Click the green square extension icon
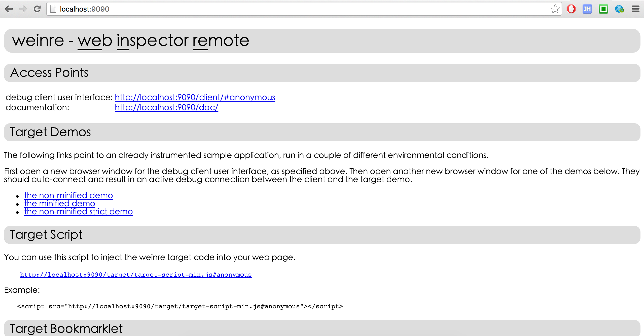Viewport: 644px width, 336px height. pyautogui.click(x=603, y=9)
